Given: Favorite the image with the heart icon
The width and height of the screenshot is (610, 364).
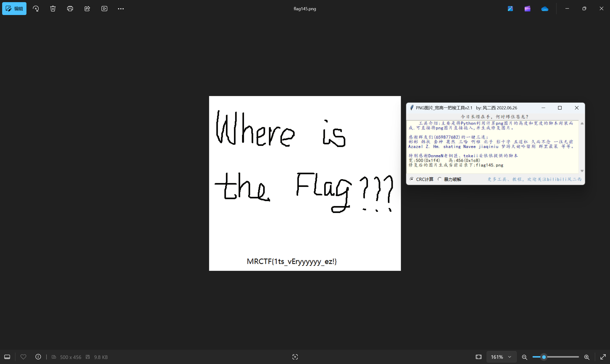Looking at the screenshot, I should tap(23, 357).
